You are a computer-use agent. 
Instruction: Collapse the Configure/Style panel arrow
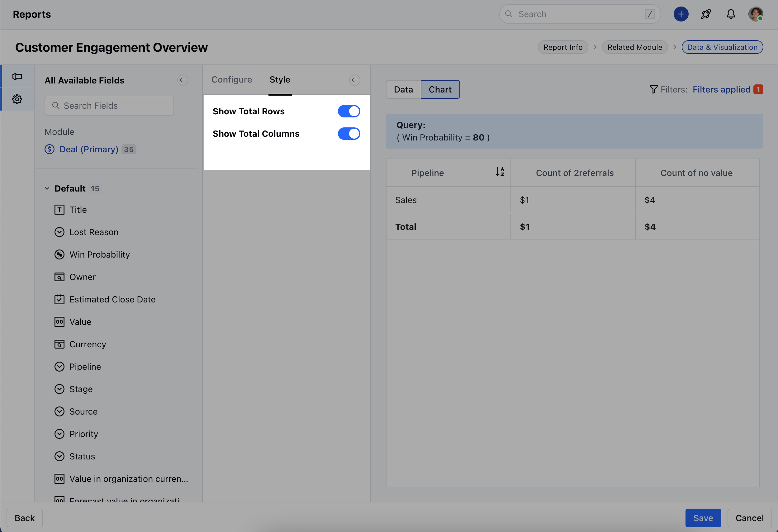click(x=354, y=80)
